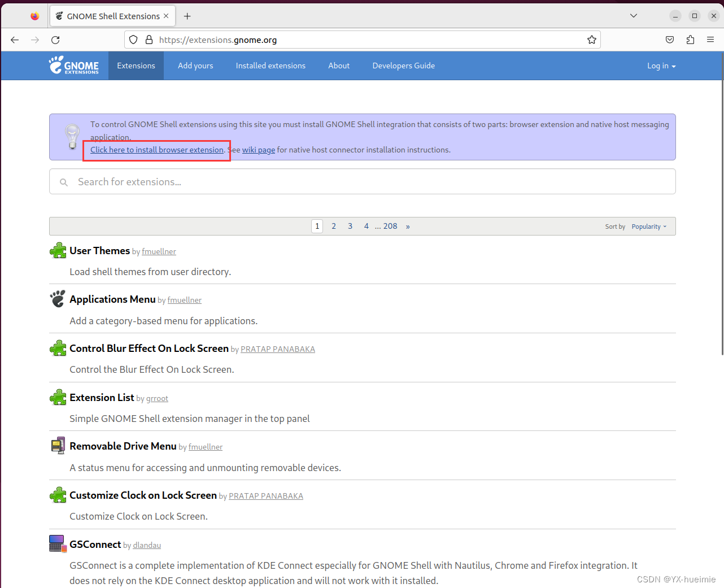Reload the page with the refresh icon

pyautogui.click(x=55, y=40)
